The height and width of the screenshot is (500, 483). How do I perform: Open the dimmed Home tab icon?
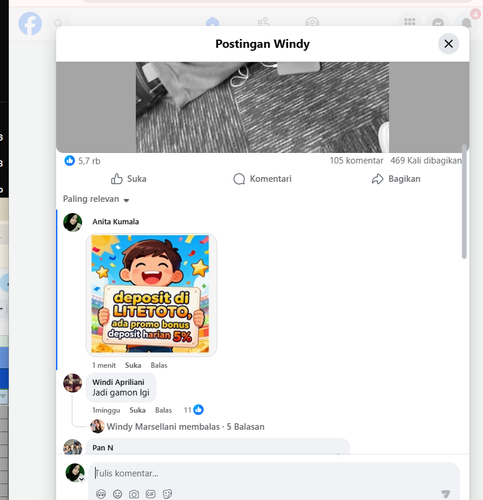212,23
